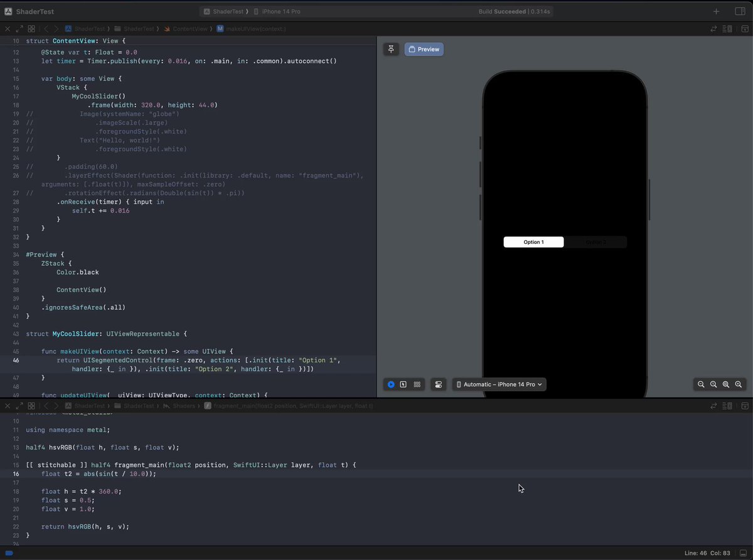The height and width of the screenshot is (560, 753).
Task: Select Option 2 segment in preview
Action: click(x=595, y=242)
